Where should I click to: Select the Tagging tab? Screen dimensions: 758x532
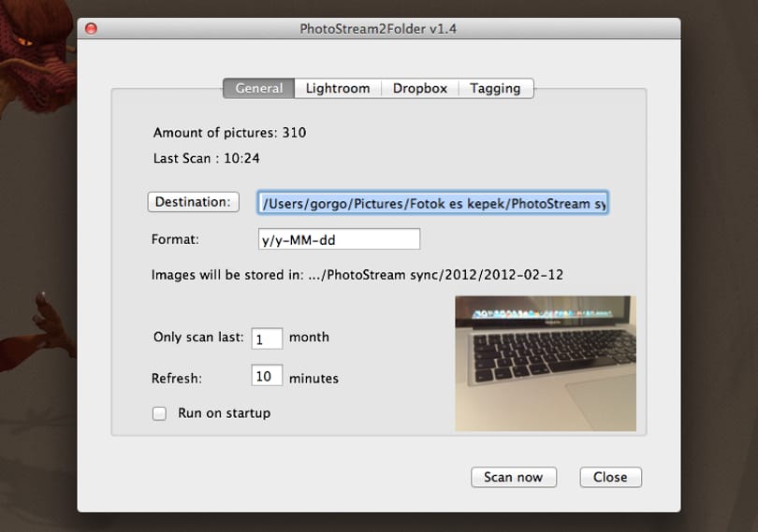[x=495, y=89]
